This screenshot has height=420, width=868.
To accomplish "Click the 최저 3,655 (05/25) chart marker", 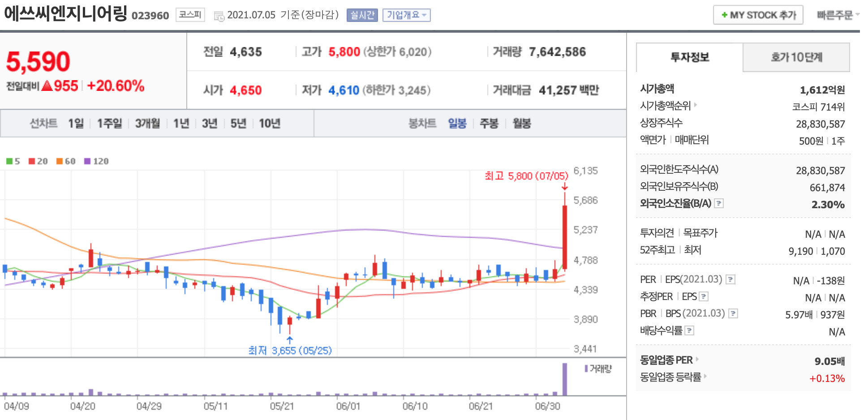I will (290, 350).
